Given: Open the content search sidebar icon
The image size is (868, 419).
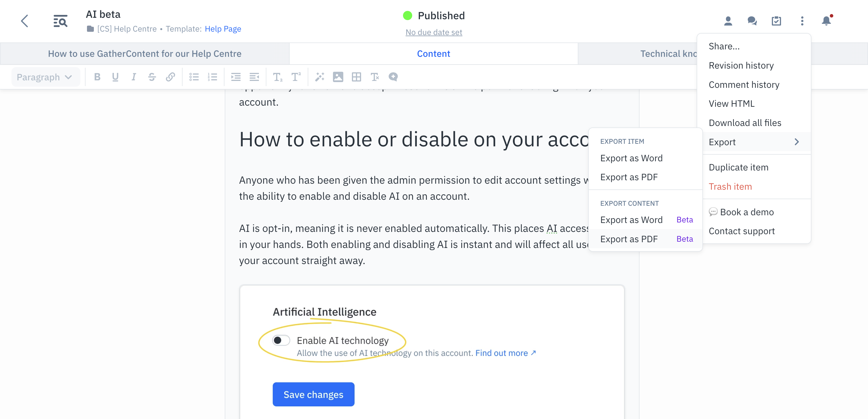Looking at the screenshot, I should coord(60,21).
